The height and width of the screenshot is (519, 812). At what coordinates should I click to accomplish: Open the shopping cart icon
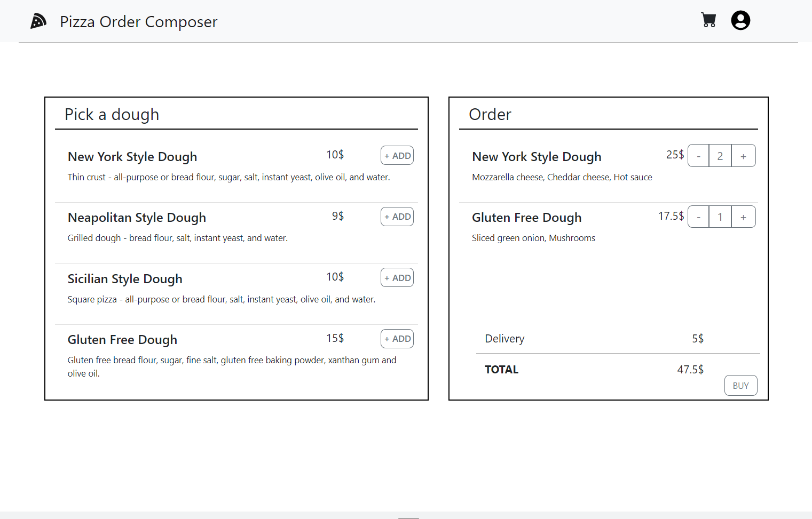[708, 20]
